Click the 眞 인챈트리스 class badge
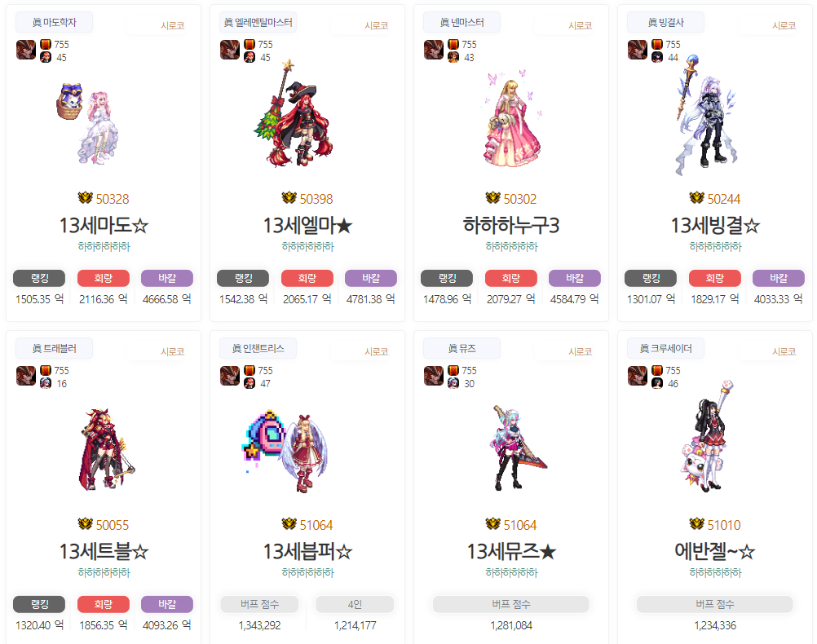This screenshot has width=817, height=644. (x=258, y=349)
